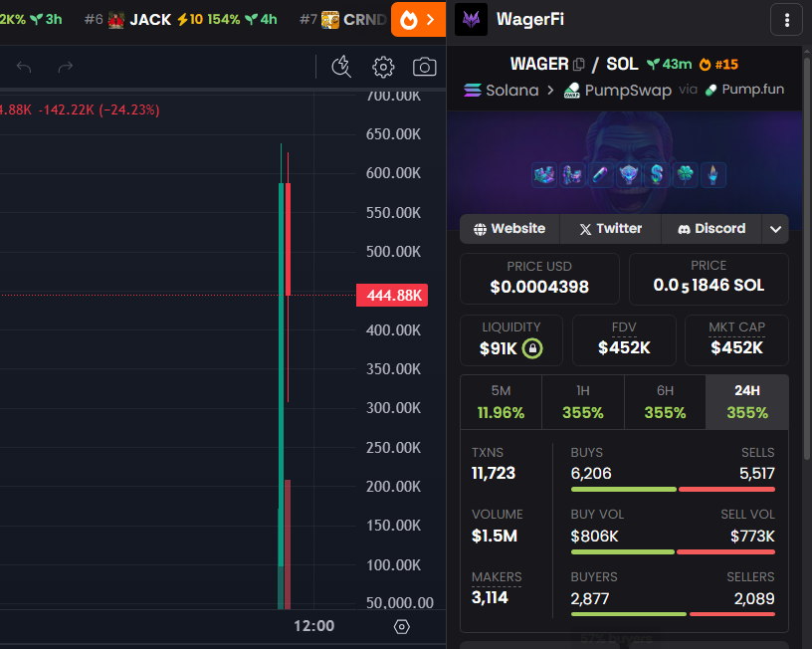The image size is (812, 649).
Task: Click the Solana chain link
Action: coord(501,91)
